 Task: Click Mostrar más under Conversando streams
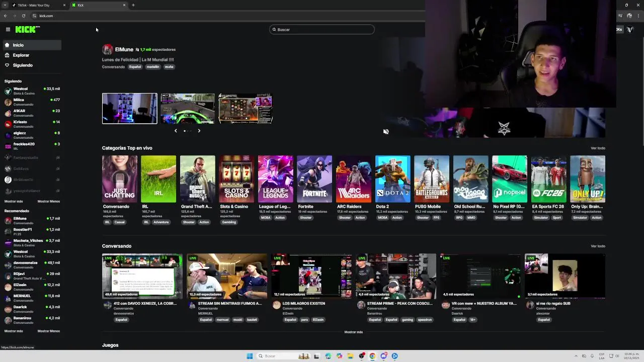[x=354, y=332]
